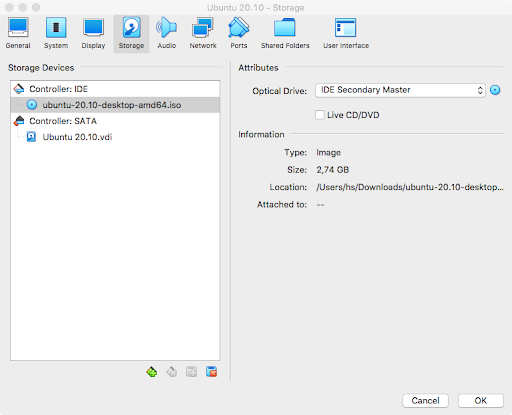Open the Network settings pane

[x=203, y=34]
